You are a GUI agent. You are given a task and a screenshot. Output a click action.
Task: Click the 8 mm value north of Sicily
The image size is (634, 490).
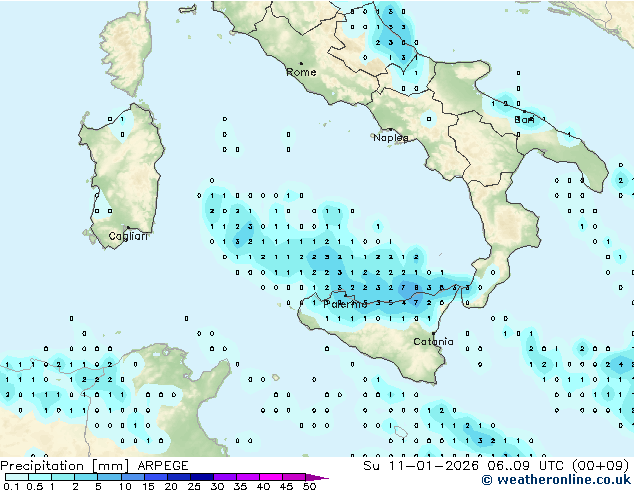click(416, 288)
